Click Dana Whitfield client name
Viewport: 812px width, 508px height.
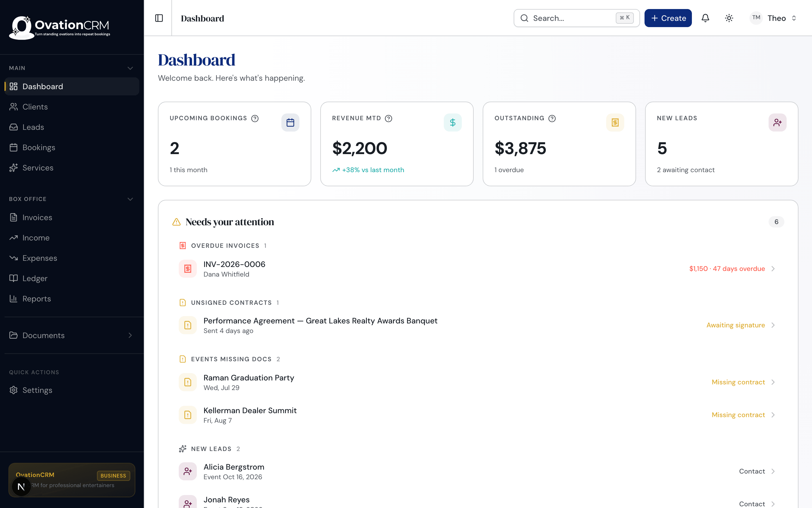[226, 275]
